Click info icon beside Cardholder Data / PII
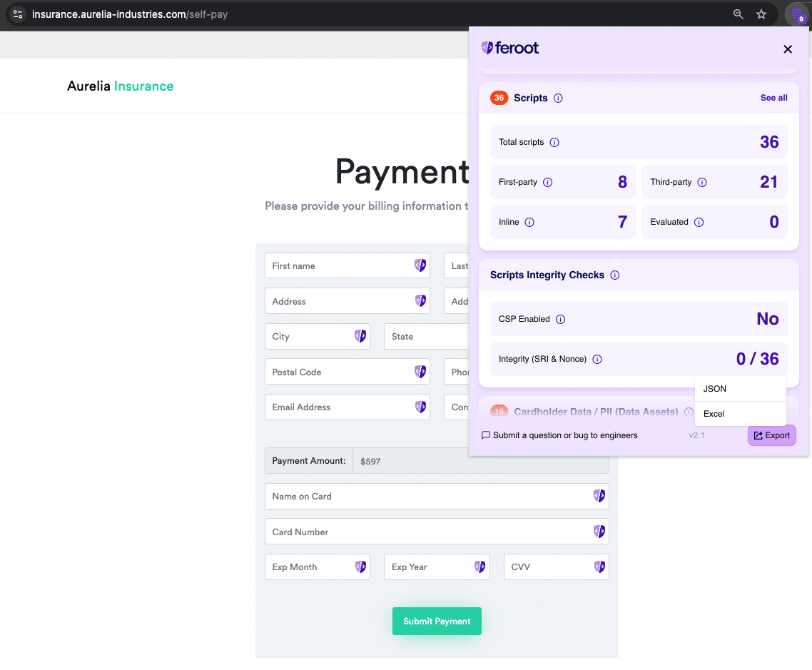 click(x=689, y=412)
